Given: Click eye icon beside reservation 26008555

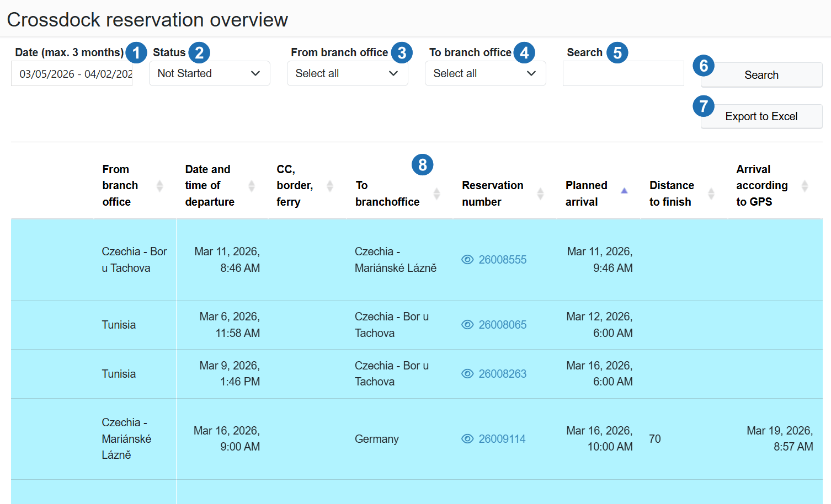Looking at the screenshot, I should (467, 260).
